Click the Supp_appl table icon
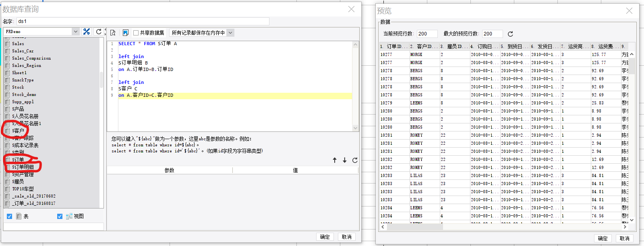Screen dimensions: 644x246 (7, 102)
